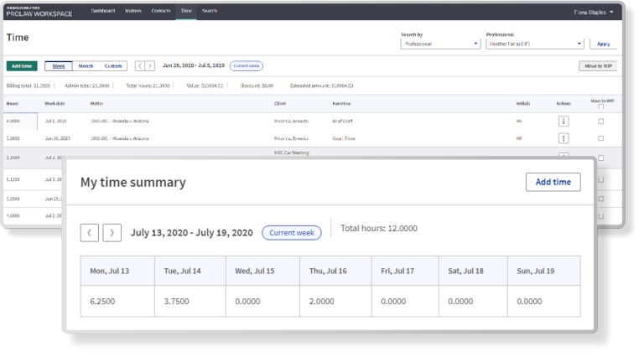Check Move to WIP for Court Time row
644x362 pixels.
pos(600,138)
